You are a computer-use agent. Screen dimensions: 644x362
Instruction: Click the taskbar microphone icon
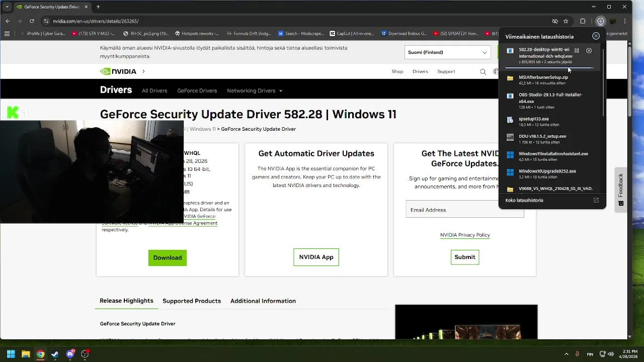click(577, 354)
